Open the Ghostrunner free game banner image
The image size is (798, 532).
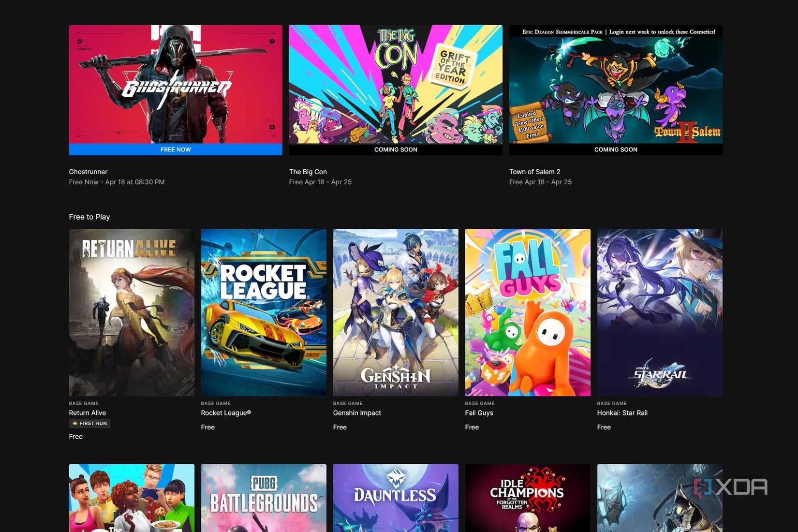tap(176, 84)
